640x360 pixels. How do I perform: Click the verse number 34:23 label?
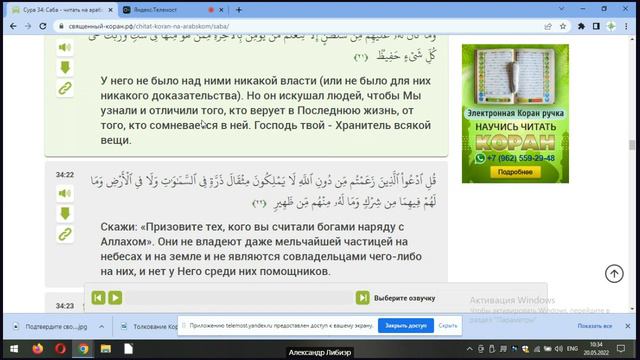click(65, 306)
